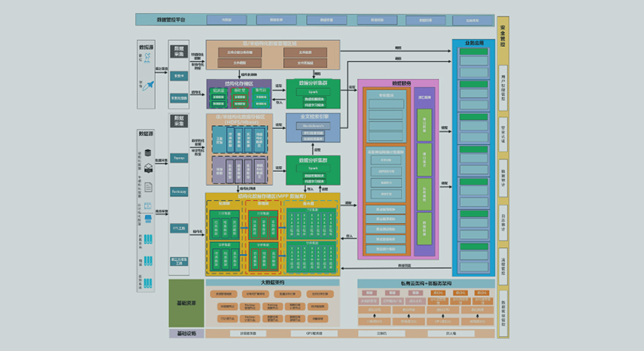Select the Sqoop collection tool box
Screen dimensions: 644x351
(x=179, y=157)
